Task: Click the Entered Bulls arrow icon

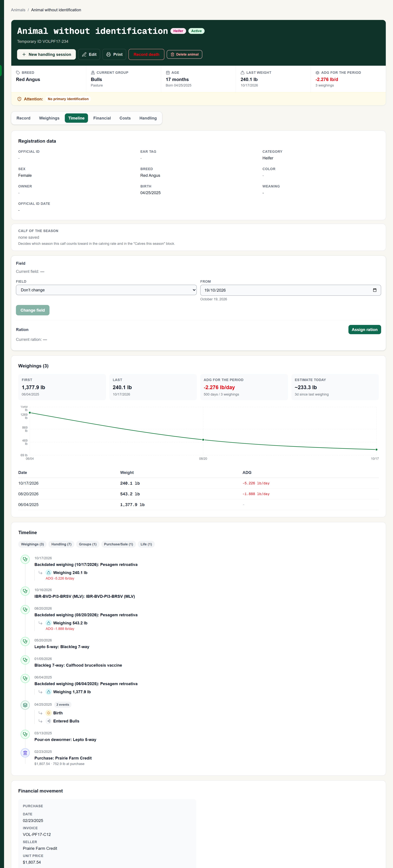Action: [48, 721]
